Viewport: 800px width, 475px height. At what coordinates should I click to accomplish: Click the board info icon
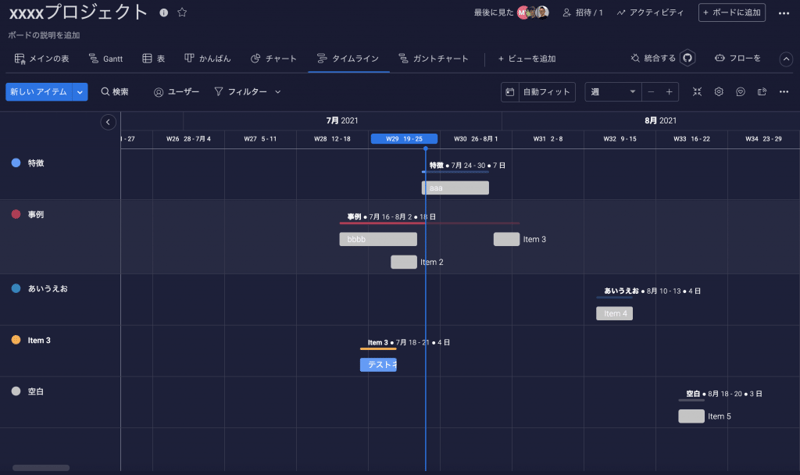[x=164, y=13]
